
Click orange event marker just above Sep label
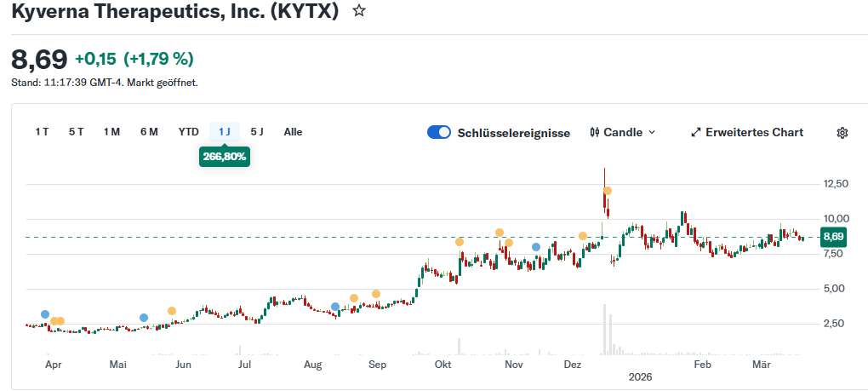coord(376,294)
